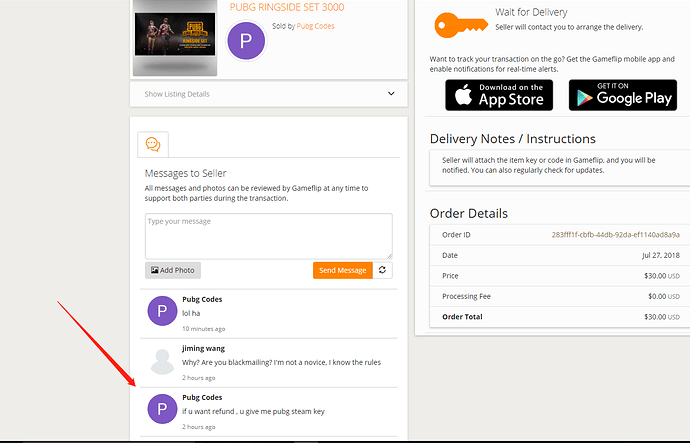Expand Show Listing Details chevron

click(391, 94)
